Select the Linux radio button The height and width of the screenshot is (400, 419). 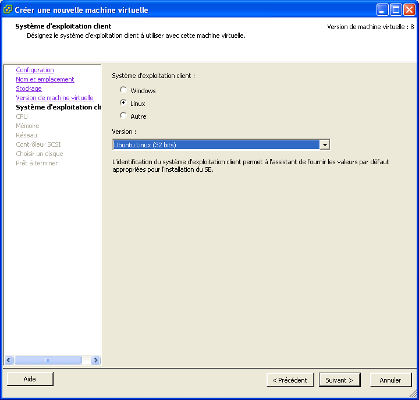pos(124,103)
